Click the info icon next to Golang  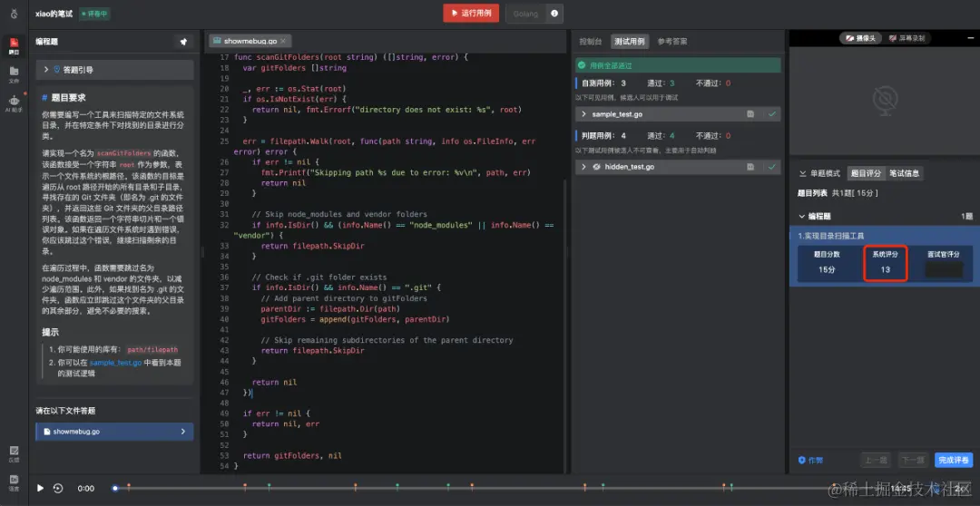click(554, 13)
